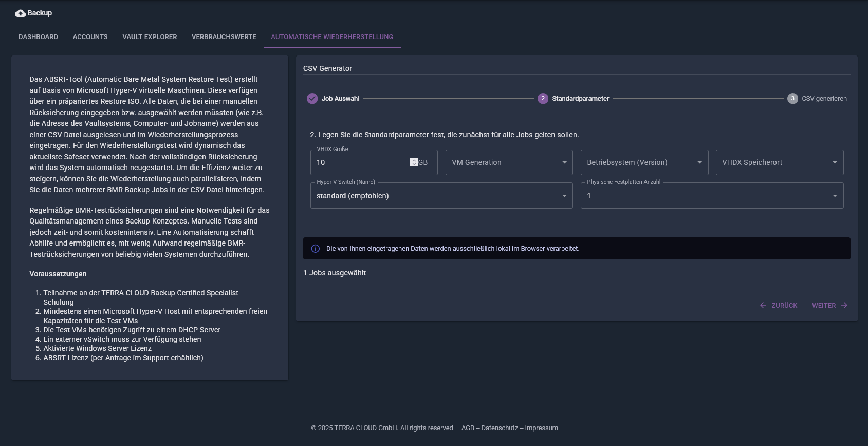The image size is (868, 446).
Task: Click 'Aktivierte Windows Server Lizenz' list item
Action: point(97,348)
